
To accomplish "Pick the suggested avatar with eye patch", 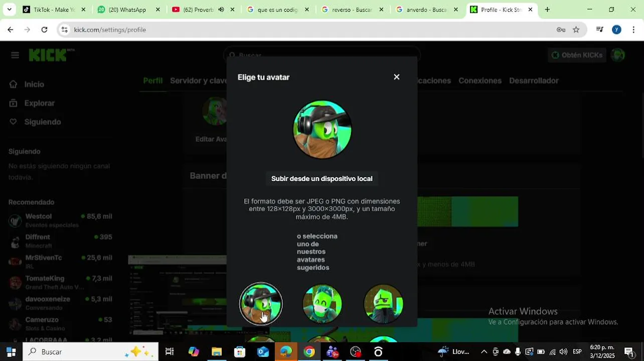I will click(x=383, y=304).
